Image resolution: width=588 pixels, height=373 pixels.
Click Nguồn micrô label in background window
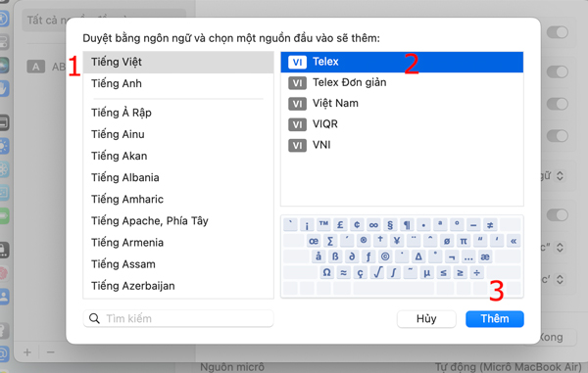[231, 367]
